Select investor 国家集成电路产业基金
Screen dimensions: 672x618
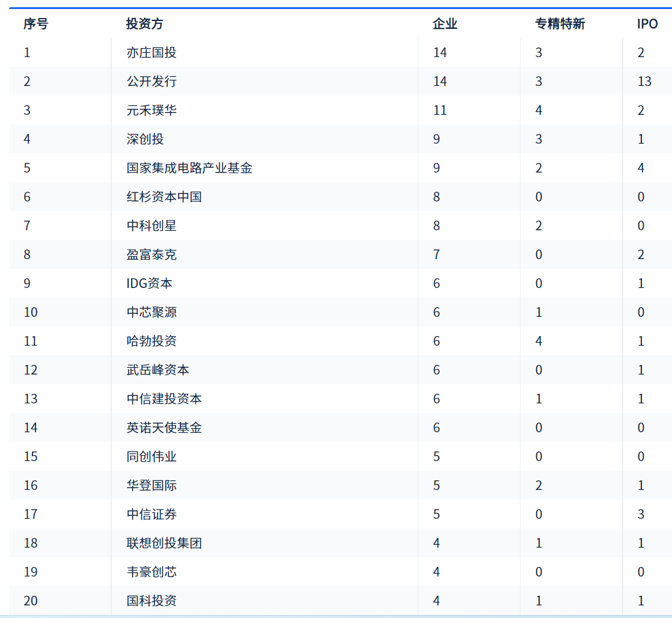point(189,168)
